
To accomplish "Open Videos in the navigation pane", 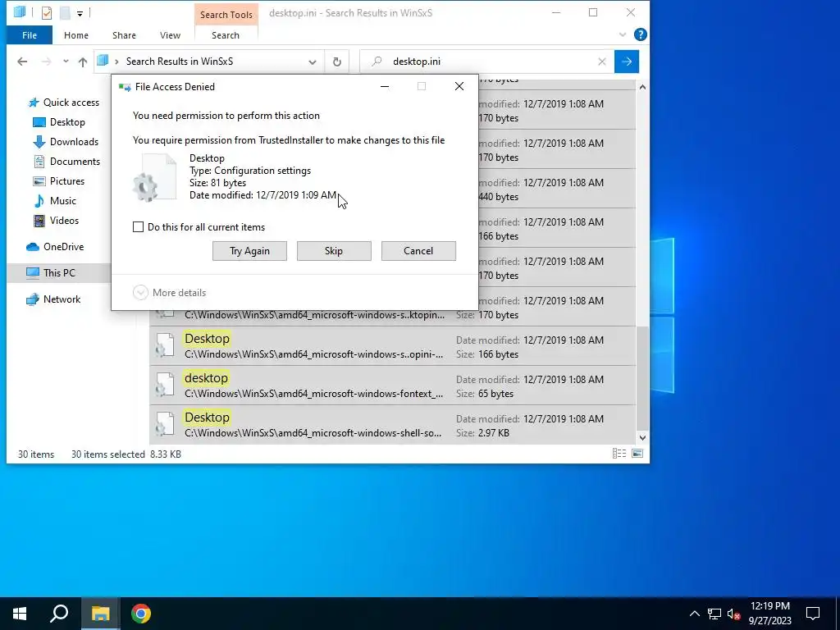I will pos(56,221).
